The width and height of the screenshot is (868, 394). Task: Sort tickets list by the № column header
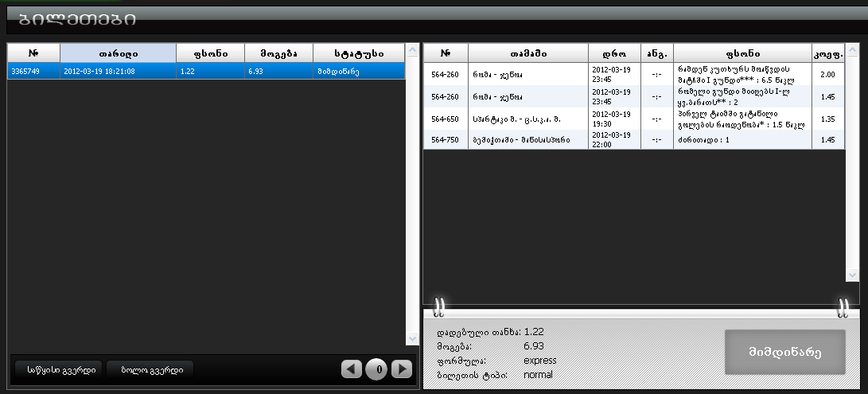[x=33, y=53]
